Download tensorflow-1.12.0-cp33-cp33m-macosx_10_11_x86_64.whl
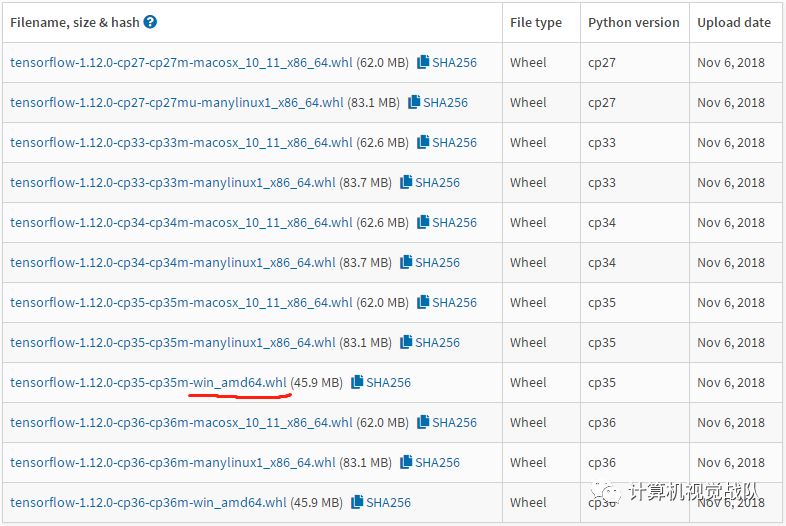 point(181,143)
